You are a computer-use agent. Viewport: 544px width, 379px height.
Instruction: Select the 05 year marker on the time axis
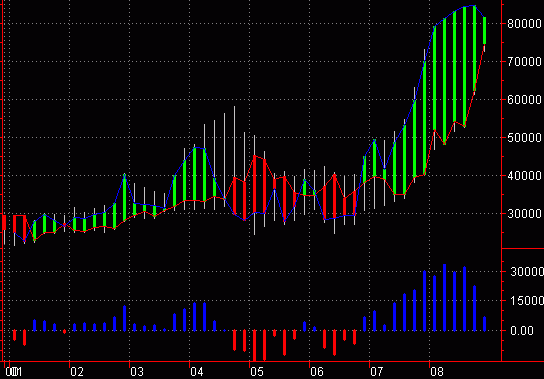point(257,372)
